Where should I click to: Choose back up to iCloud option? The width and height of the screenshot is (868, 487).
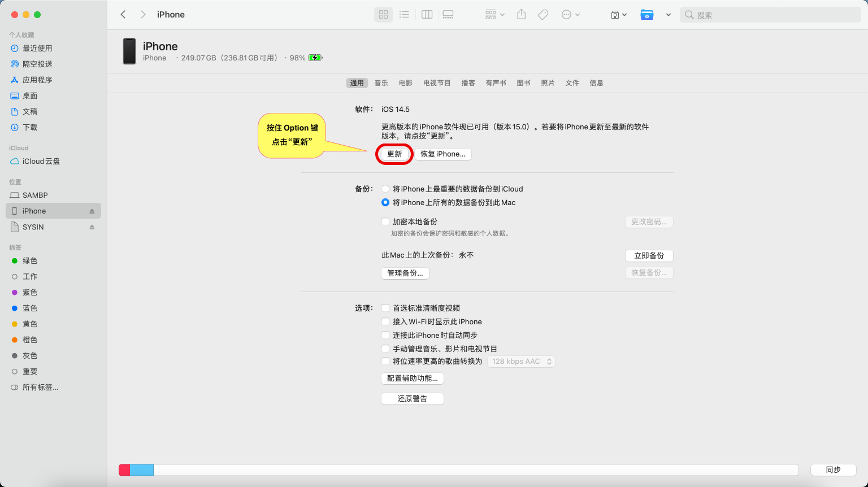[385, 189]
